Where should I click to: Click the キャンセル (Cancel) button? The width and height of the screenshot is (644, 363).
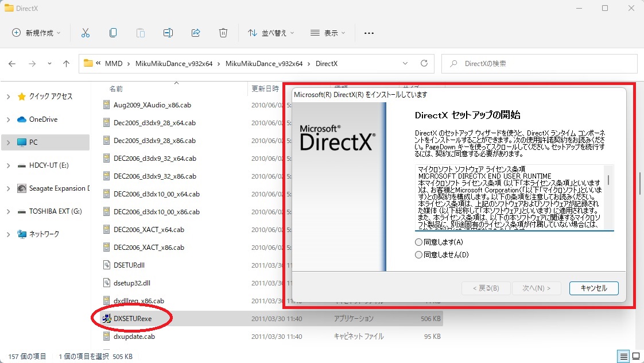[x=594, y=288]
